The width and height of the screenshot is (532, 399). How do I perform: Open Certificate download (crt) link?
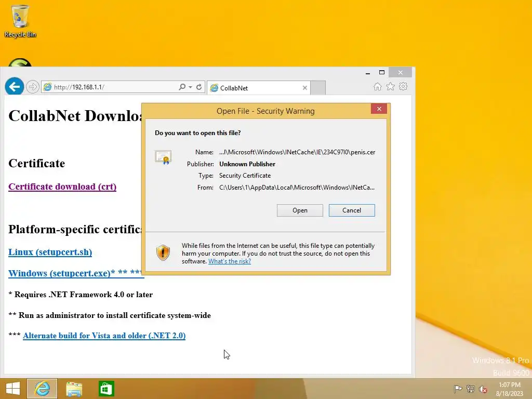[62, 187]
